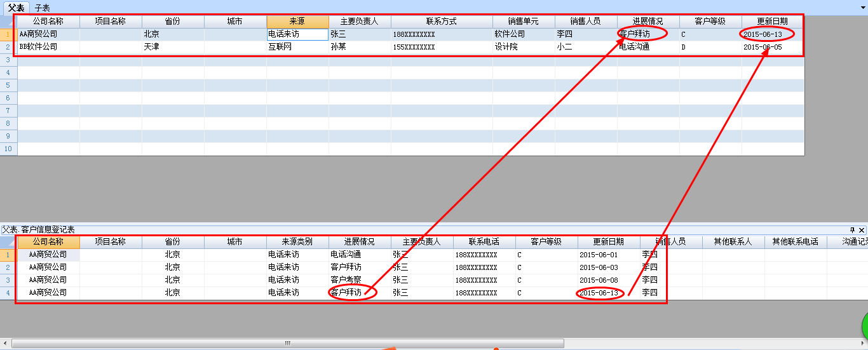Click the 软件公司 sales unit cell
The image size is (868, 350).
coord(524,34)
